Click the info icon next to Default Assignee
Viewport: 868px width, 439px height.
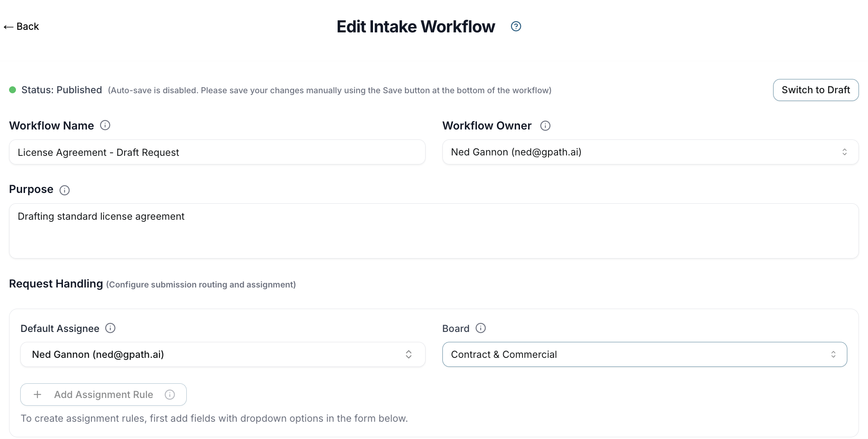(x=110, y=328)
